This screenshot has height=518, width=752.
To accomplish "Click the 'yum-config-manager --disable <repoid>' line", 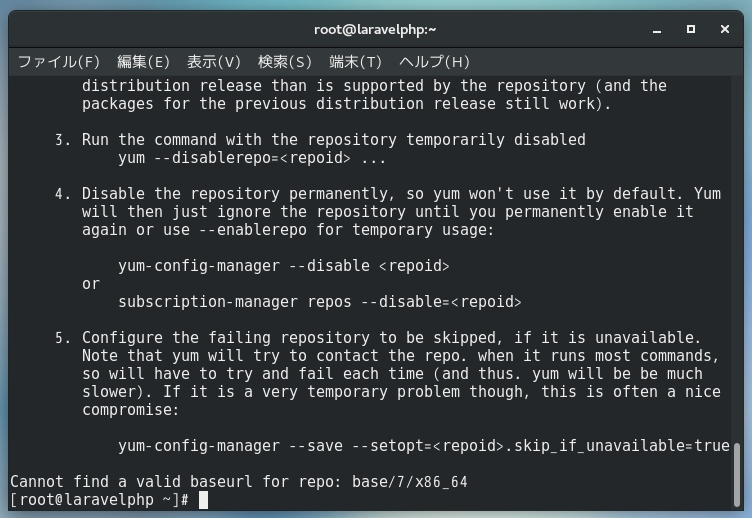I will click(284, 266).
